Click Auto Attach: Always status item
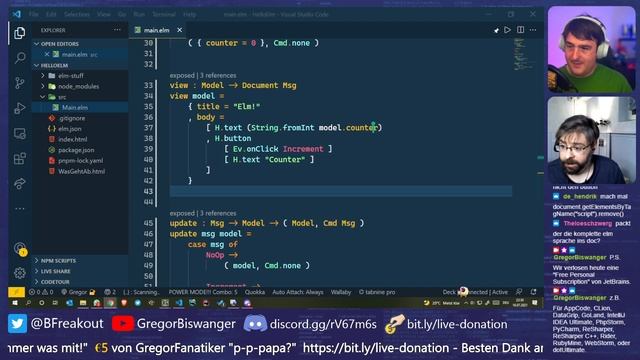This screenshot has height=360, width=640. pos(298,292)
